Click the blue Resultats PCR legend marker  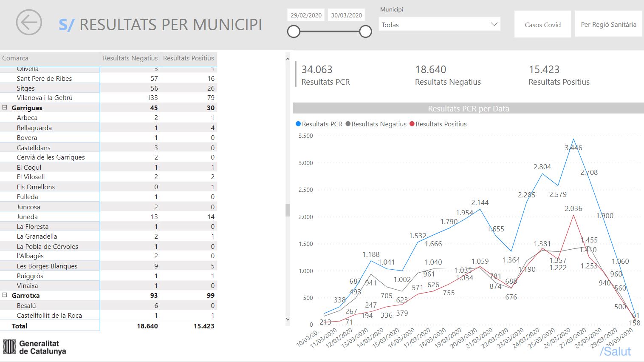point(298,124)
